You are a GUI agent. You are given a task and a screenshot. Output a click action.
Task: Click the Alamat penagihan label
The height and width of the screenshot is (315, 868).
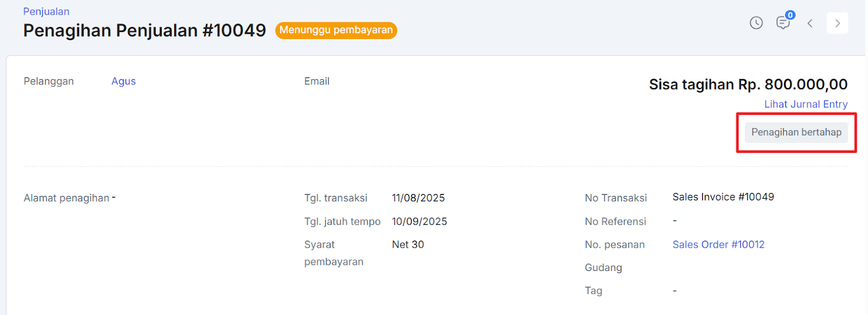pos(66,198)
